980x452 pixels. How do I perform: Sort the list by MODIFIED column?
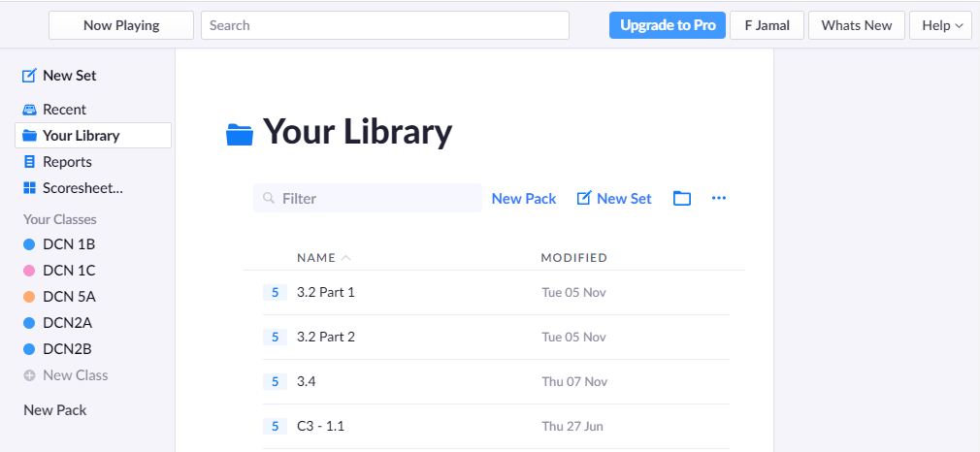573,258
